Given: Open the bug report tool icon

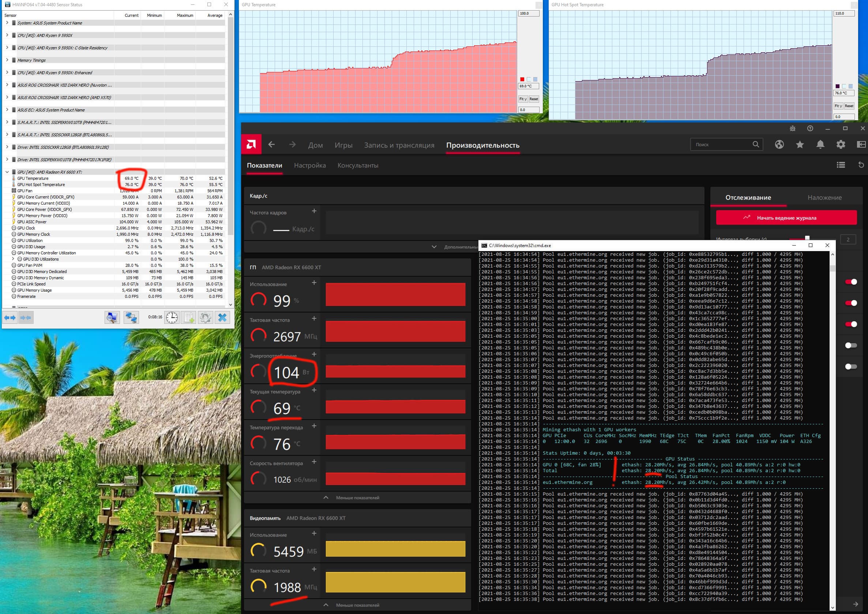Looking at the screenshot, I should coord(792,129).
